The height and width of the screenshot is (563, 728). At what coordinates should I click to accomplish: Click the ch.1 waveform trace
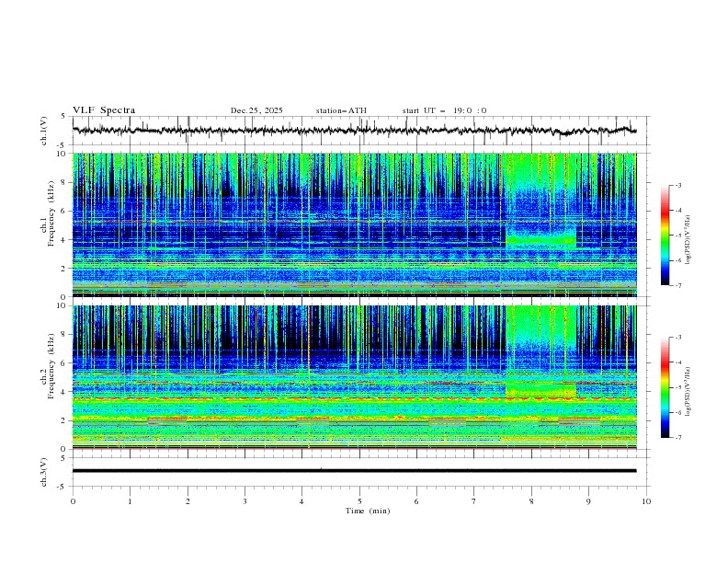click(x=354, y=131)
